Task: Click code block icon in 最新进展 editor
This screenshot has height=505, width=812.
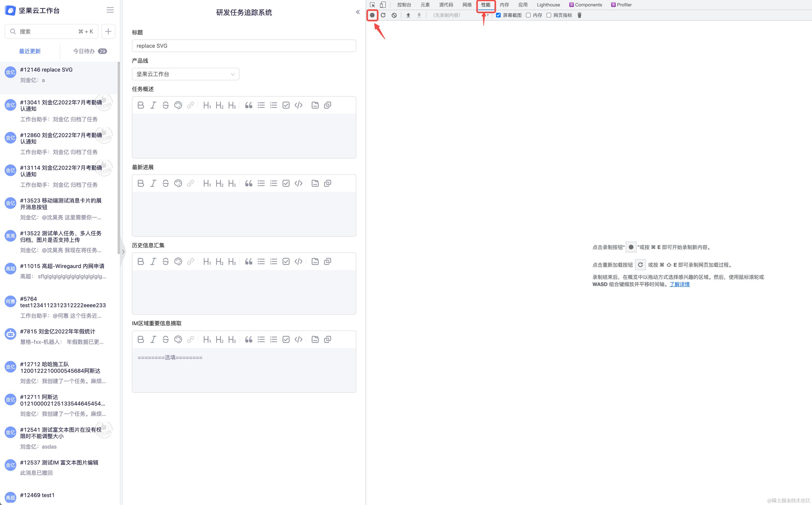Action: point(298,183)
